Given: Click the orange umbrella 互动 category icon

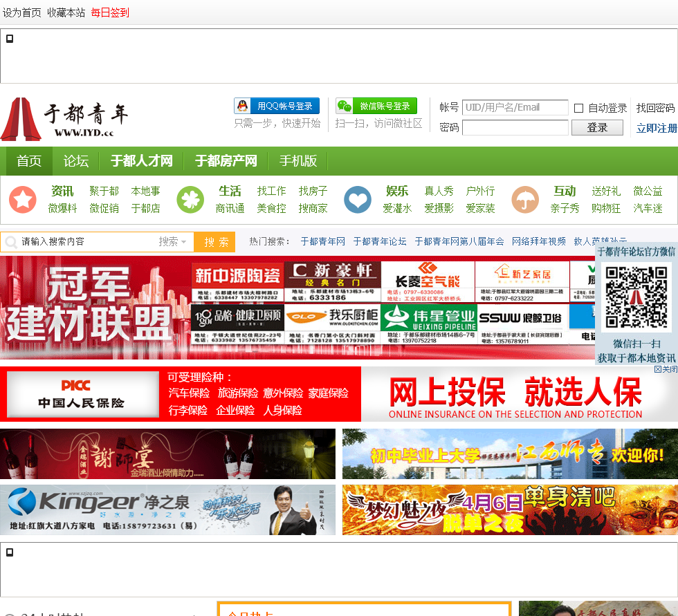Looking at the screenshot, I should coord(525,200).
